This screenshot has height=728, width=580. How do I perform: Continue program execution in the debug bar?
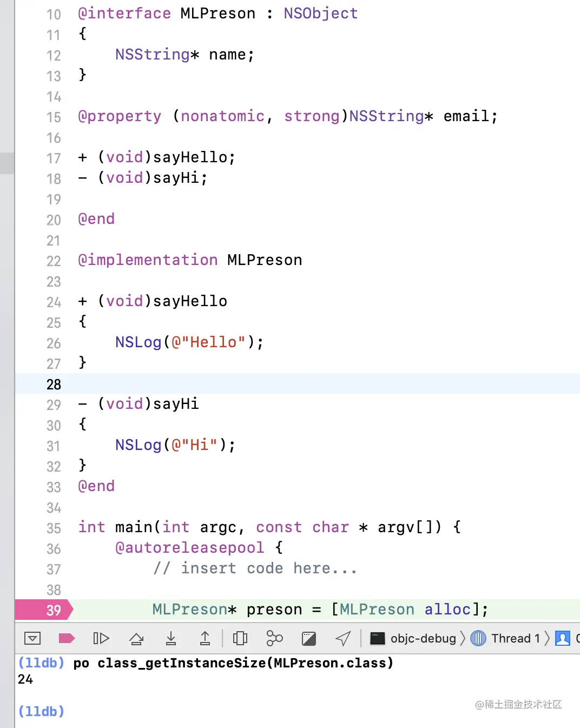pos(101,638)
